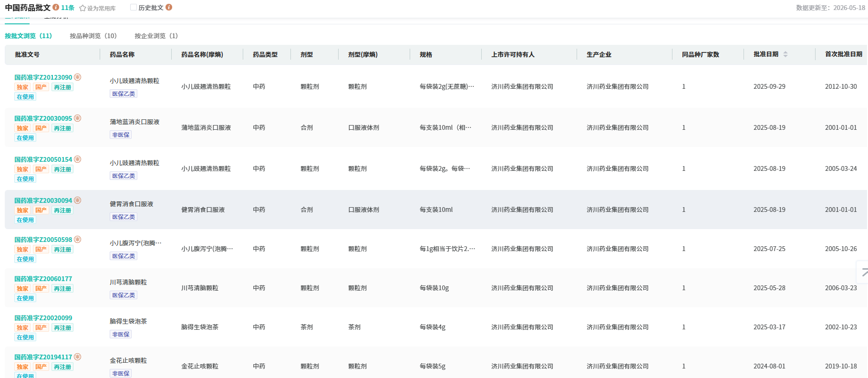
Task: Switch to the 按批文浏览 (11) tab
Action: 29,36
